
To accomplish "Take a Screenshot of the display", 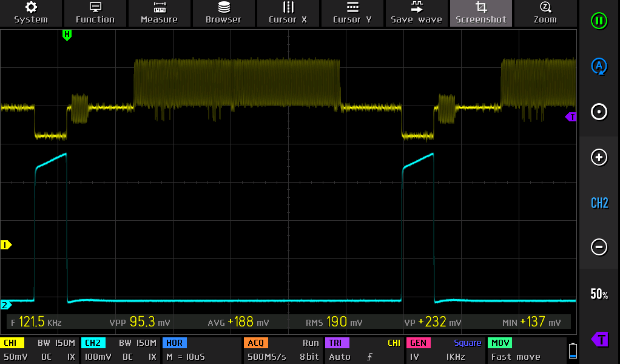I will click(480, 13).
